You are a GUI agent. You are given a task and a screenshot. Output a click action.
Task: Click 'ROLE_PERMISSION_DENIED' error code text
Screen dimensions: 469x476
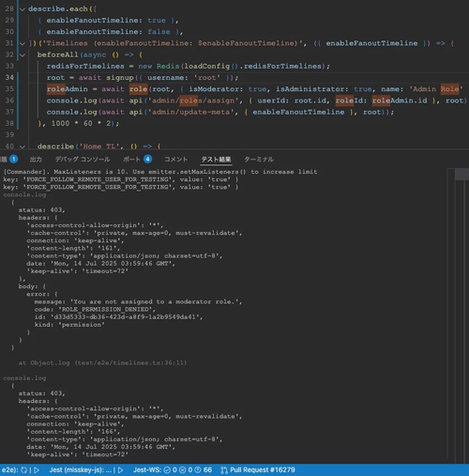[105, 309]
